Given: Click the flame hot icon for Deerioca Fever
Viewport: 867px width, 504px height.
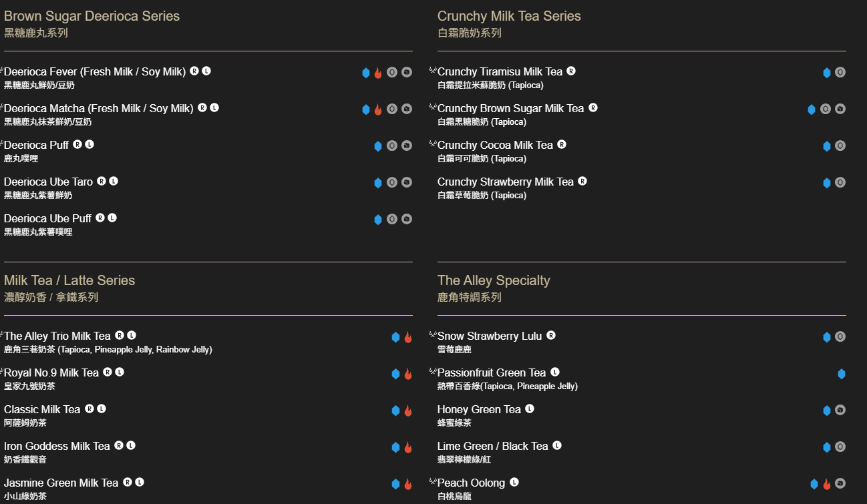Looking at the screenshot, I should point(378,73).
